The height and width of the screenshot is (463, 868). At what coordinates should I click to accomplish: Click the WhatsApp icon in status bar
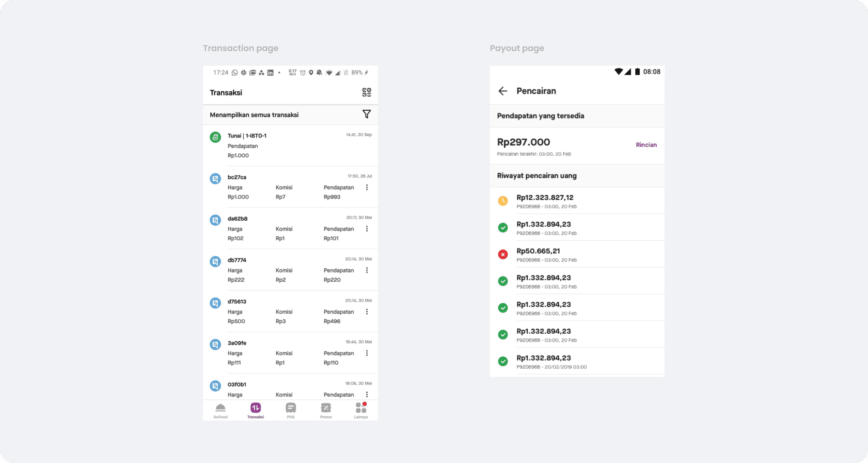(235, 73)
